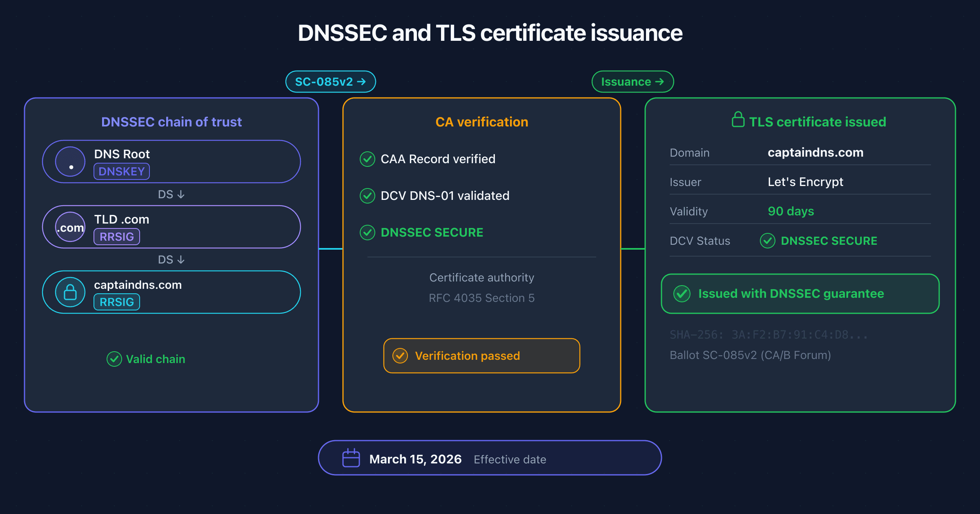Image resolution: width=980 pixels, height=514 pixels.
Task: Select the .com TLD icon
Action: coord(70,227)
